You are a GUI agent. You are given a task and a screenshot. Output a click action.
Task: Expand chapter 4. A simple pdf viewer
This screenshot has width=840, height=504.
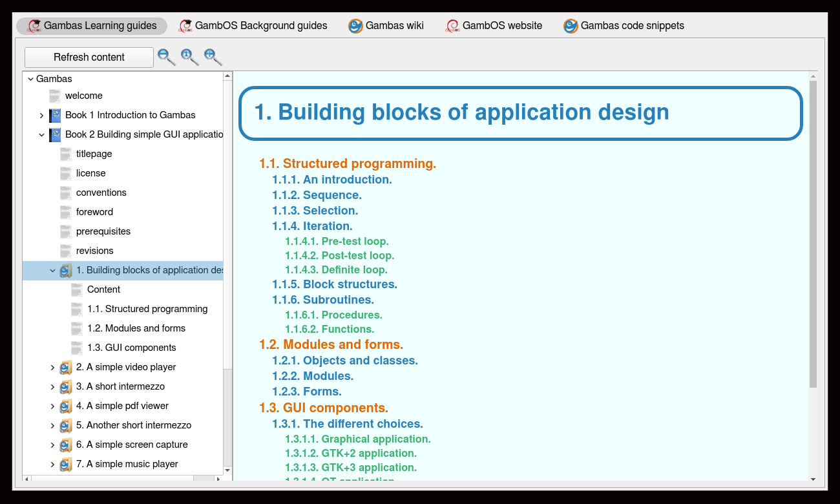tap(53, 406)
